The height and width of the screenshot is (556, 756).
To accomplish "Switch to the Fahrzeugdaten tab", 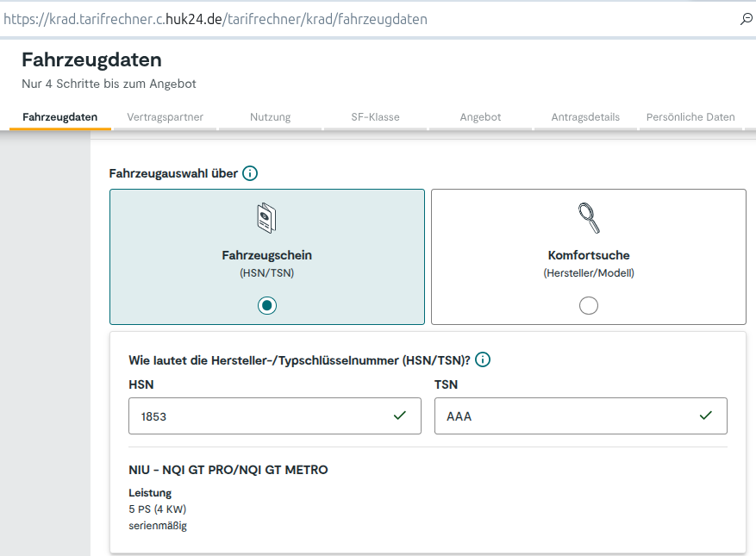I will point(60,117).
